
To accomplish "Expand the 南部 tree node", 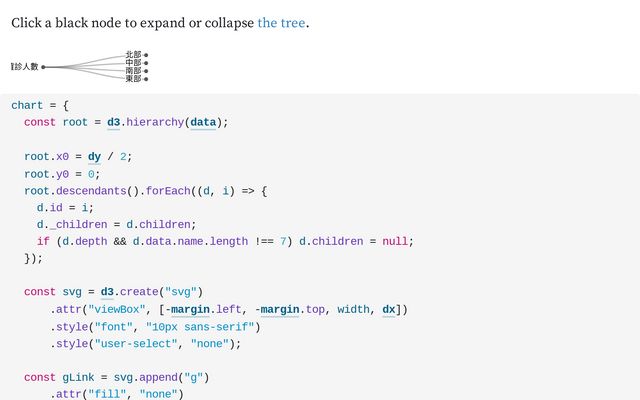I will tap(146, 71).
